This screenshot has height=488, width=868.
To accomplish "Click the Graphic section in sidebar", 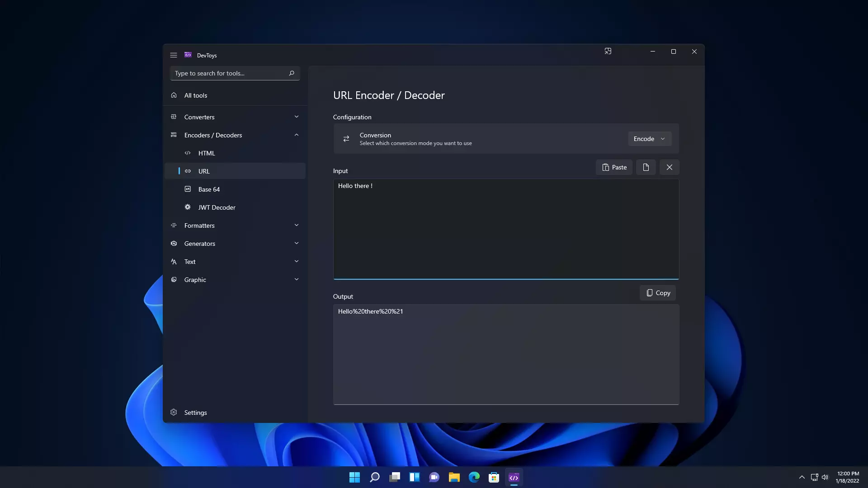I will pos(195,279).
